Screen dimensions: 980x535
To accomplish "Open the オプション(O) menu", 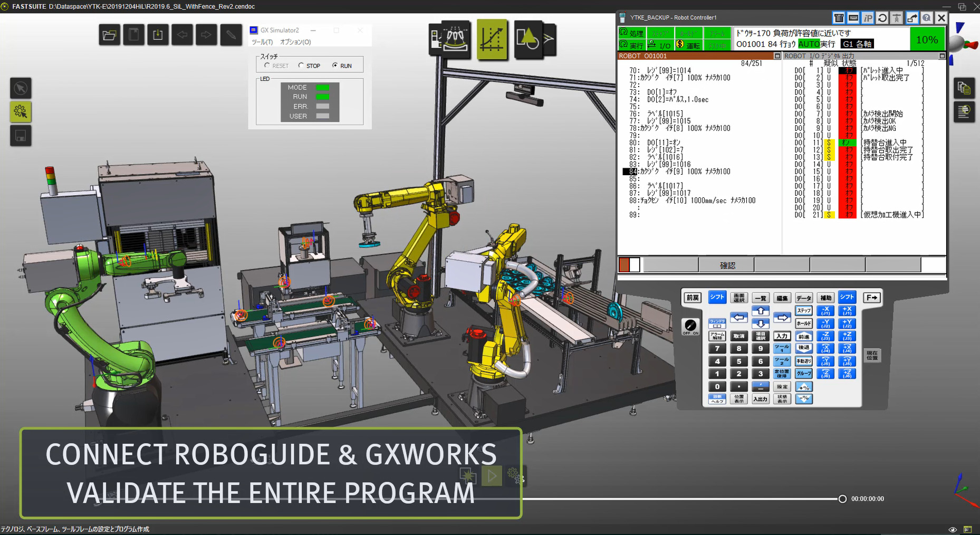I will (x=295, y=42).
